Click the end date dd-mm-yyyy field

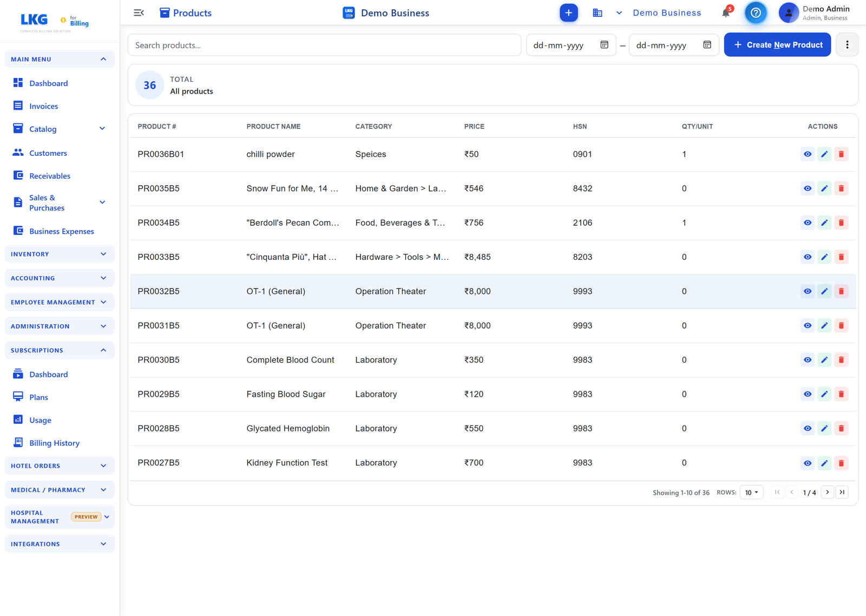coord(674,45)
